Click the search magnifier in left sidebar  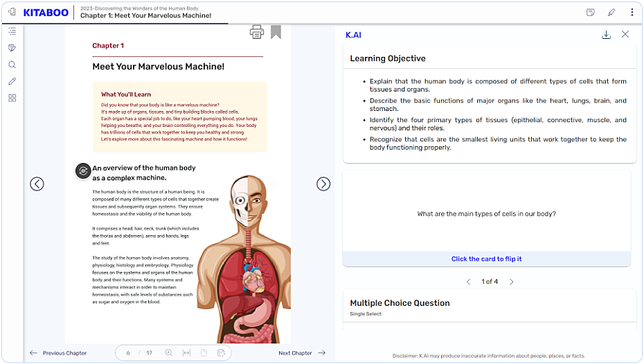point(12,64)
